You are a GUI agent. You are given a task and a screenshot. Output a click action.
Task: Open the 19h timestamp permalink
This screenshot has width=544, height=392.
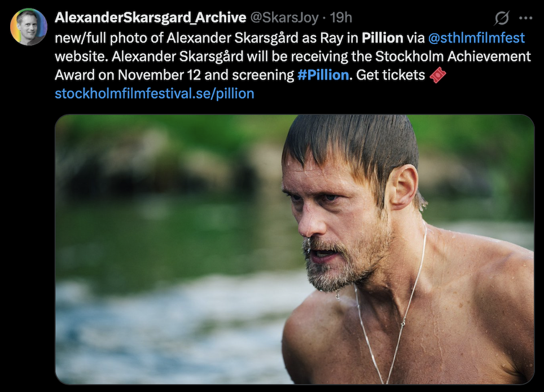(x=341, y=17)
